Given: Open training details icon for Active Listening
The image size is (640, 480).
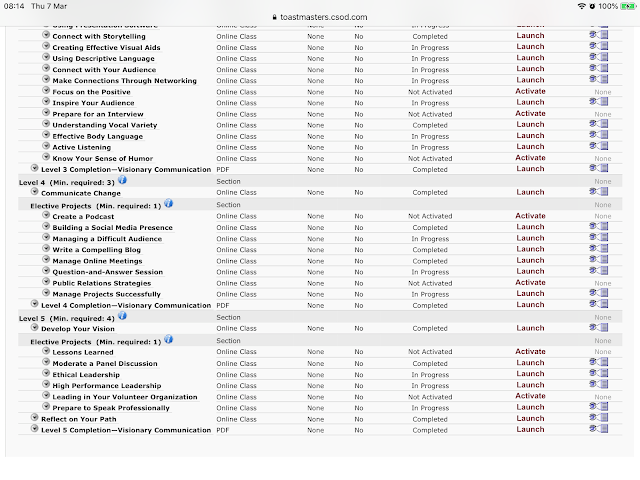Looking at the screenshot, I should 599,146.
